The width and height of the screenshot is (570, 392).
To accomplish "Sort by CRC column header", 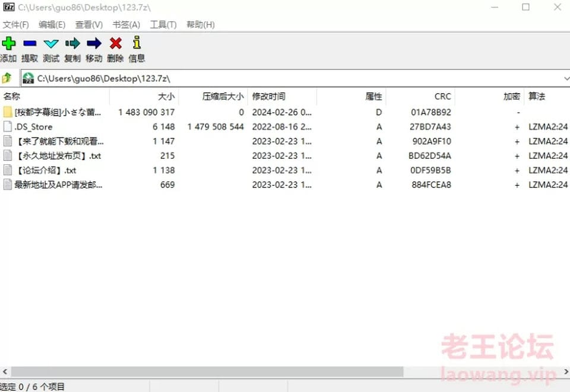I will (x=420, y=96).
